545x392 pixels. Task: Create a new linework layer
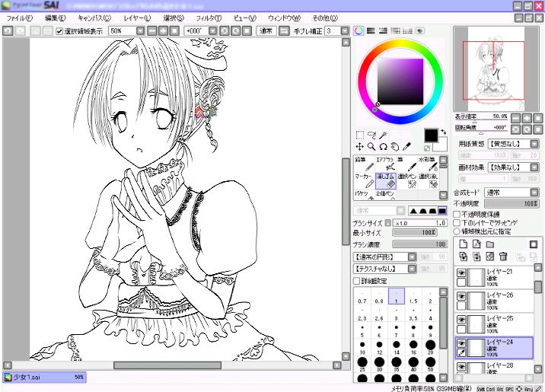click(x=476, y=244)
